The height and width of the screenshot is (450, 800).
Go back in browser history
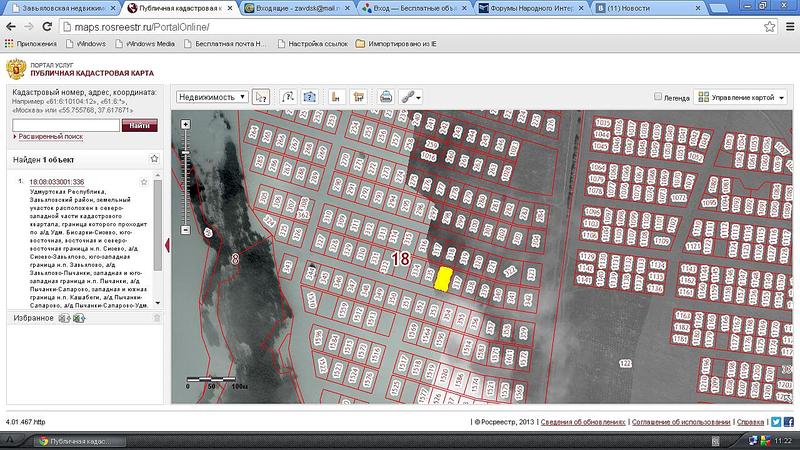click(11, 27)
